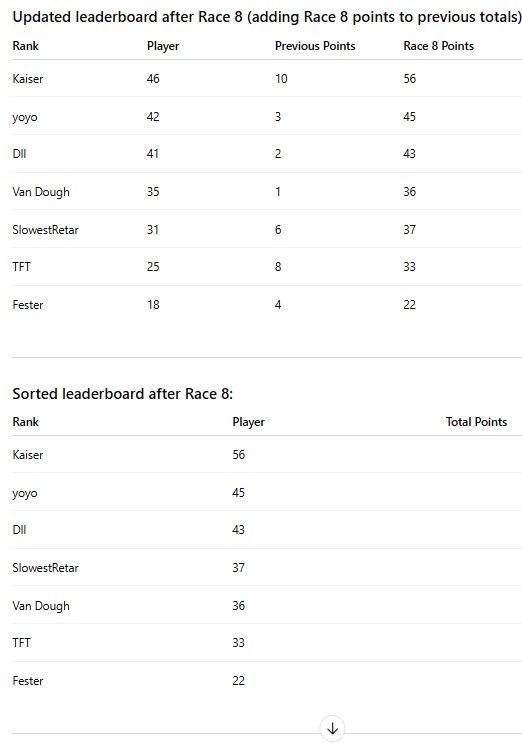
Task: Select TFT row in the first table
Action: pyautogui.click(x=267, y=267)
